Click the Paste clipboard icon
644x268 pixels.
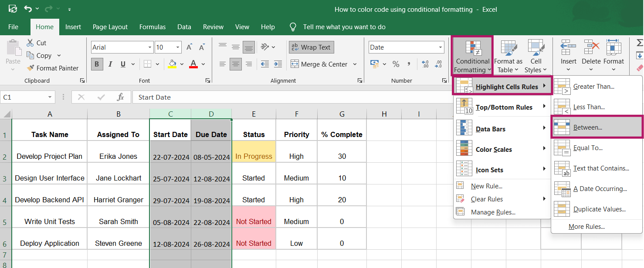(13, 47)
